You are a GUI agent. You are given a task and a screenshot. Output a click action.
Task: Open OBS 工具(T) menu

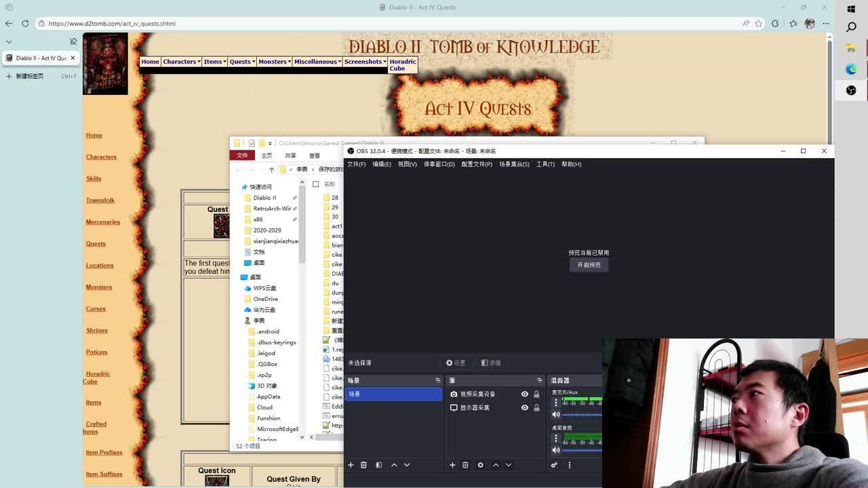545,164
